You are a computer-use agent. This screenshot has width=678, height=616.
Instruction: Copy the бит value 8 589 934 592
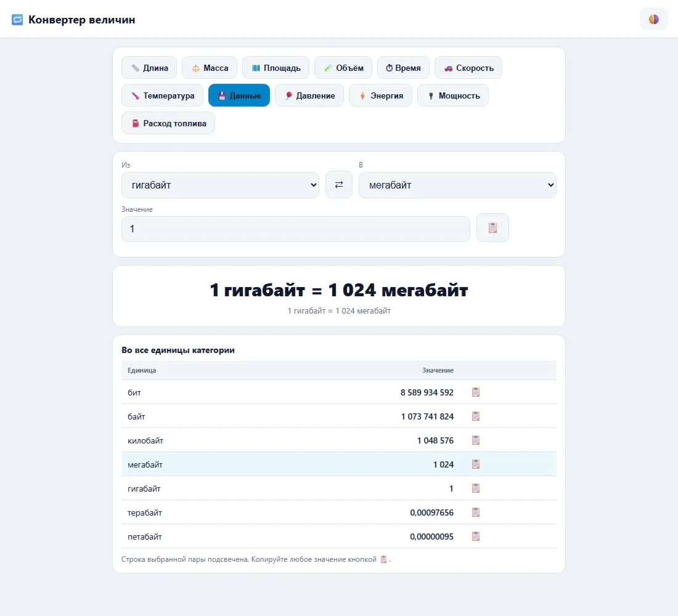[x=476, y=392]
